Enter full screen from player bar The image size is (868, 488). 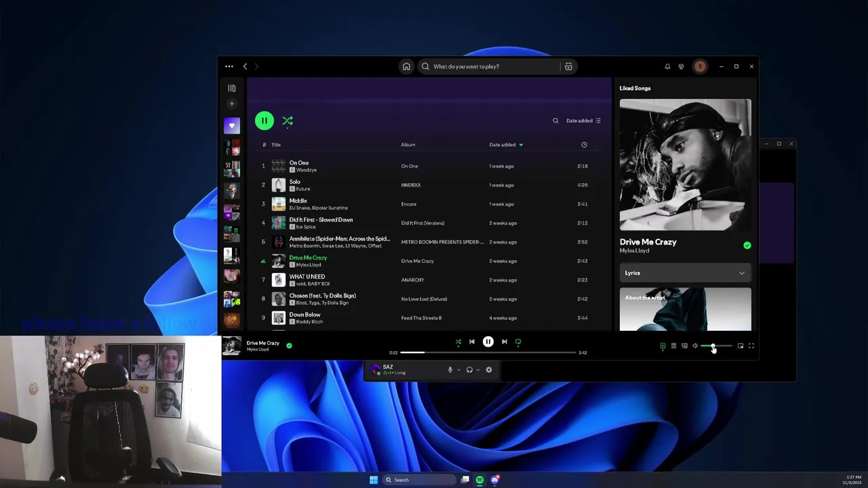point(751,346)
